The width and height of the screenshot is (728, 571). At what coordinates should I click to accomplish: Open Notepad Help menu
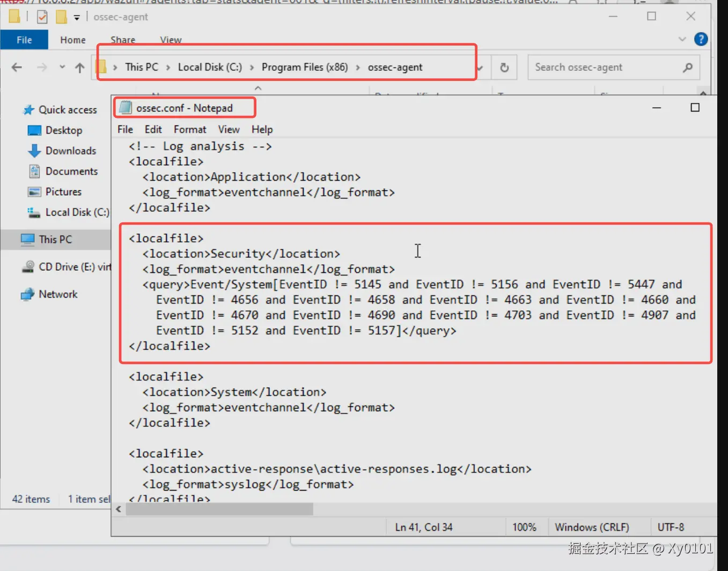pos(262,129)
